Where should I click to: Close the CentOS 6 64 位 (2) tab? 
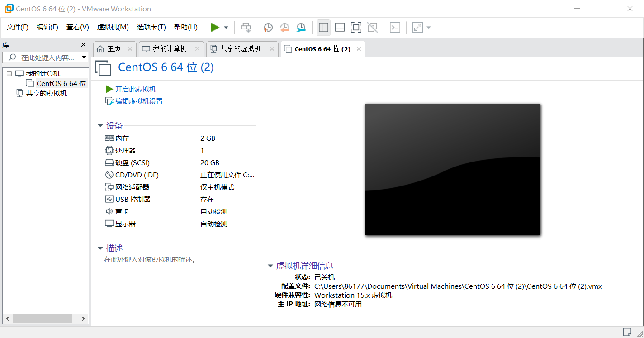pos(359,49)
